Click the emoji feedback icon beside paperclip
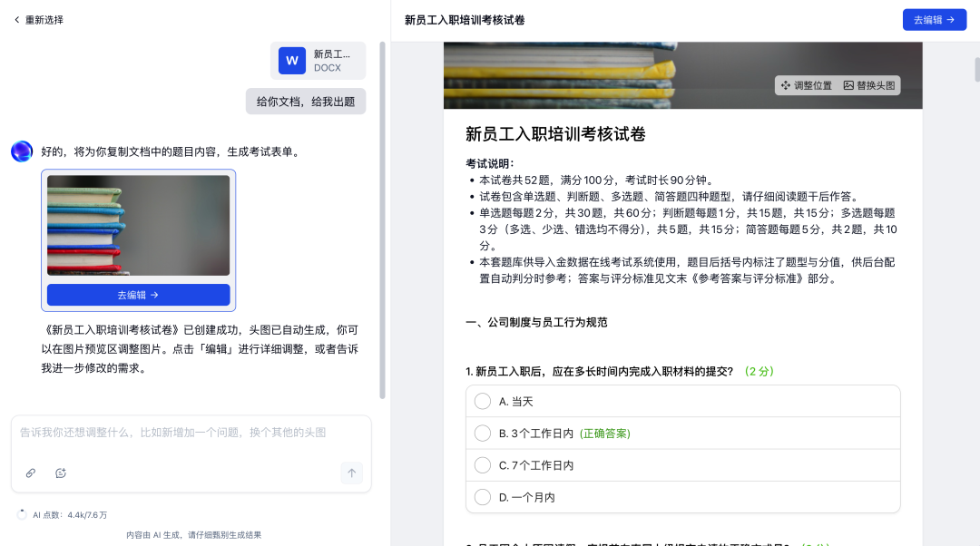Viewport: 980px width, 546px height. 61,473
